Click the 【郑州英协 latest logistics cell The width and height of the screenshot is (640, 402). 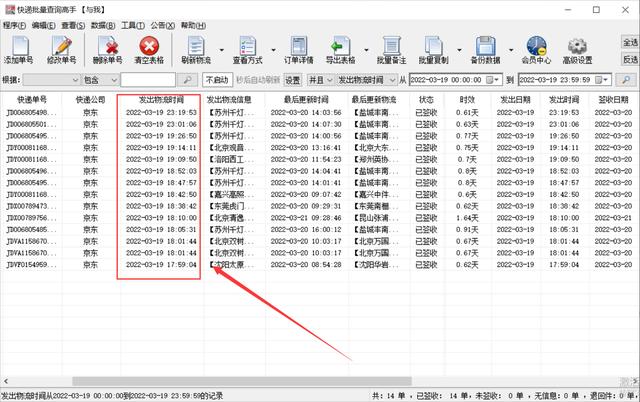pos(376,159)
